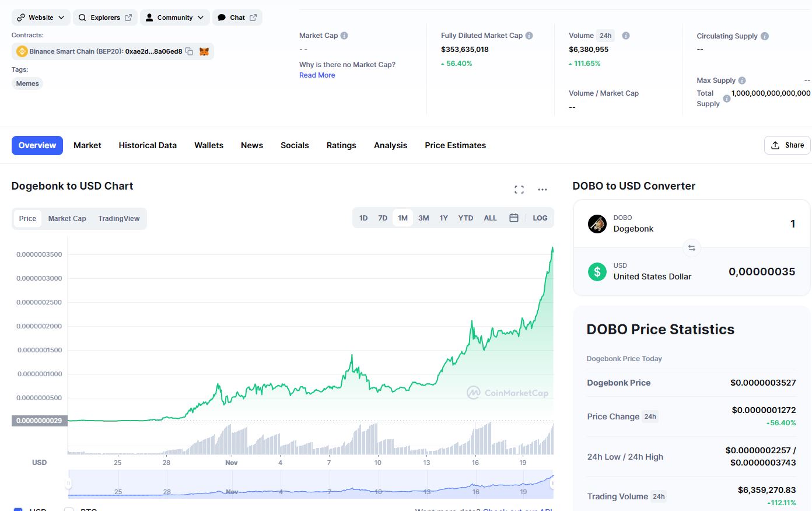Set the chart range to 3M
Screen dimensions: 812x511
(423, 218)
